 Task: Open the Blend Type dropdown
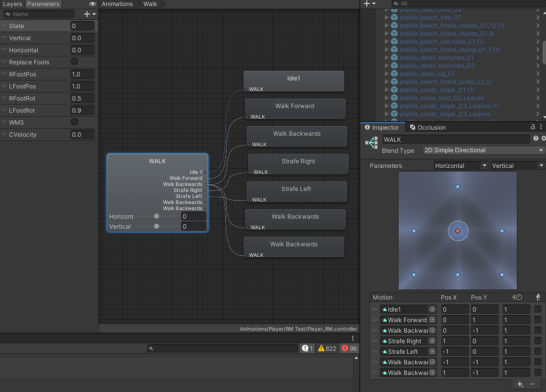click(x=483, y=150)
